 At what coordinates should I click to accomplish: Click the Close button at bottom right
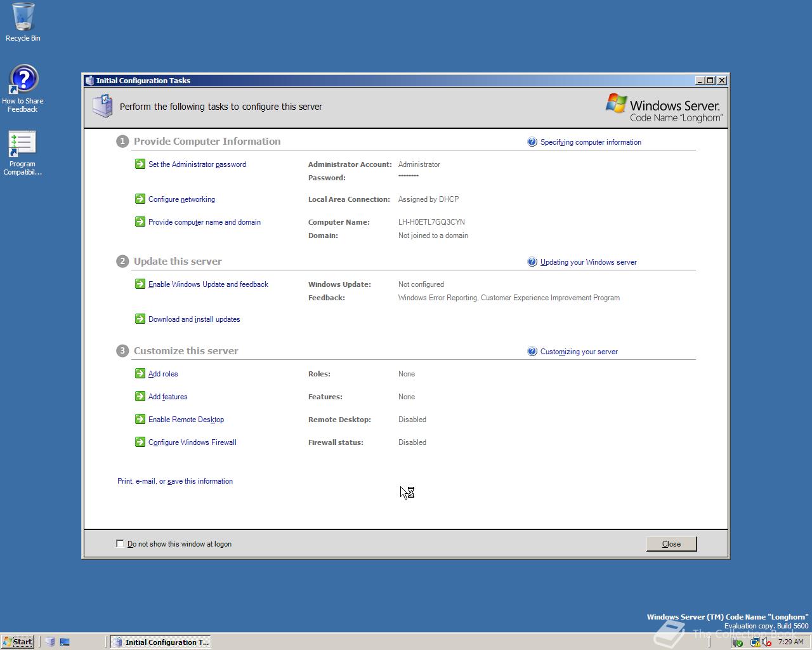point(671,544)
